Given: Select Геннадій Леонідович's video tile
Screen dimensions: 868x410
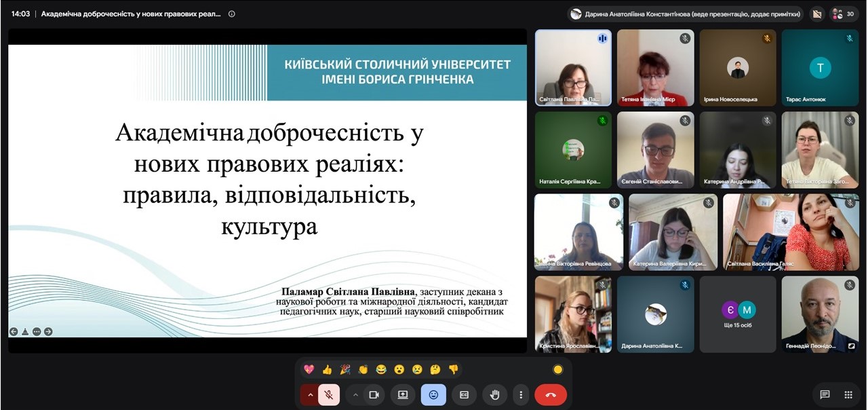Looking at the screenshot, I should (x=821, y=314).
